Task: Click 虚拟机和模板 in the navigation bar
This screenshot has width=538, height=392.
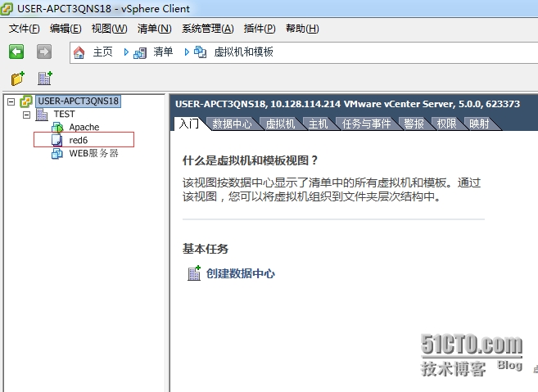Action: pyautogui.click(x=243, y=52)
